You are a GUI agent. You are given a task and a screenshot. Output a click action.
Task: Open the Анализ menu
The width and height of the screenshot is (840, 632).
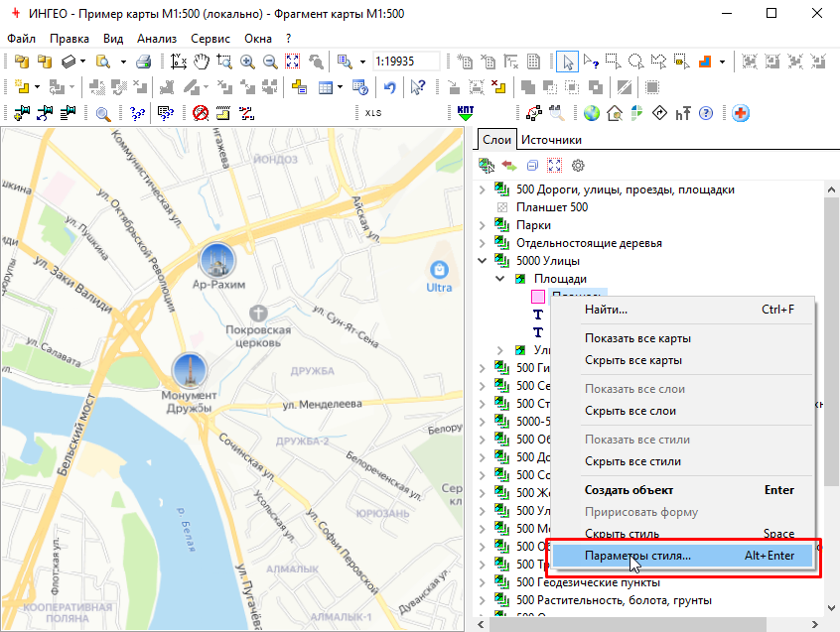point(157,39)
